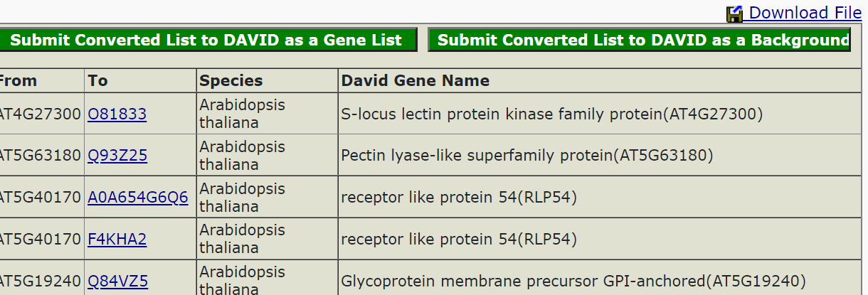Click the receptor like protein 54 cell beside F4KHA2
The height and width of the screenshot is (295, 868).
(459, 240)
